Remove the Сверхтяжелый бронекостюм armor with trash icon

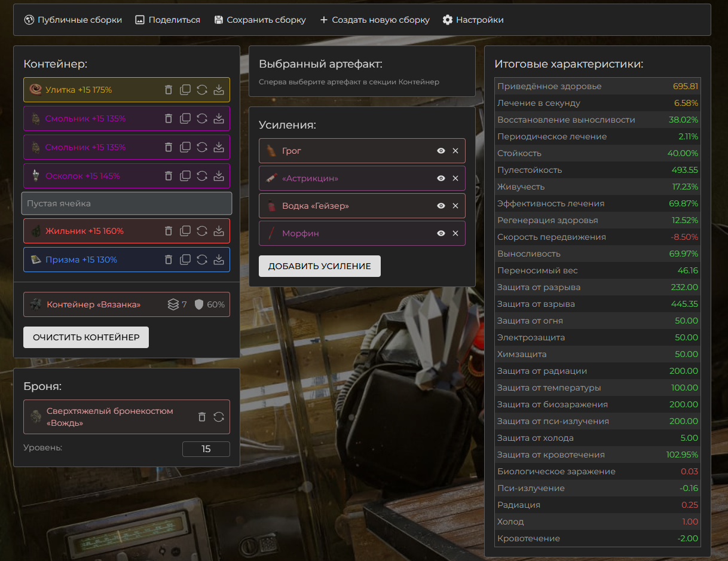tap(202, 417)
